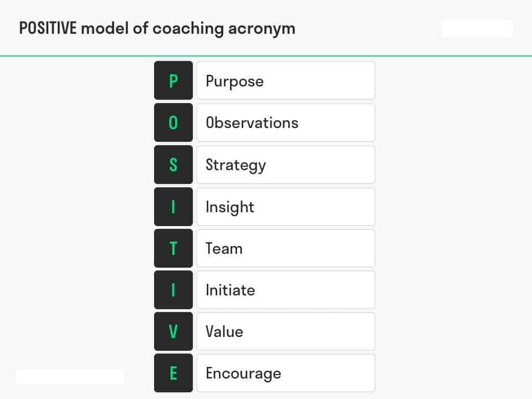Click the Encourage box

pyautogui.click(x=286, y=373)
